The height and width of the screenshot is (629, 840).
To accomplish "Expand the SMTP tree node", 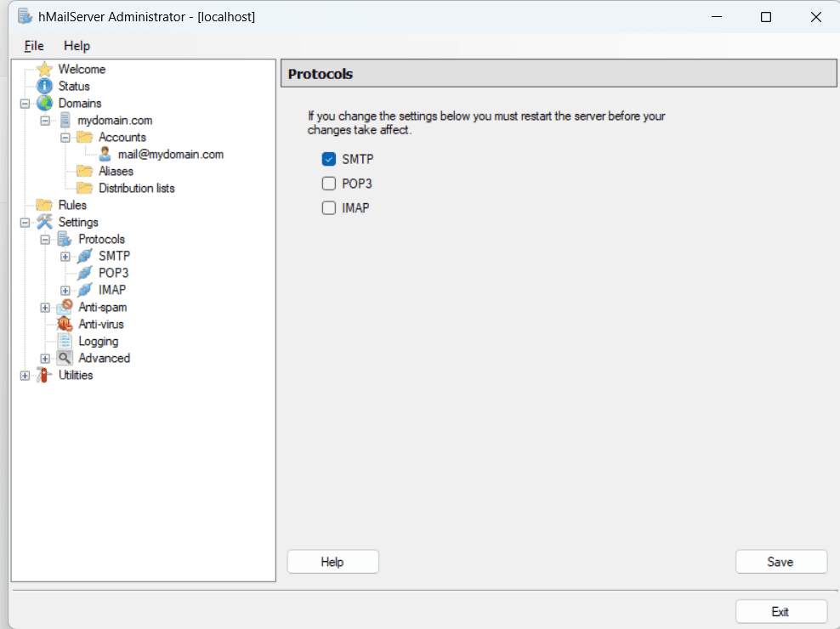I will tap(65, 256).
